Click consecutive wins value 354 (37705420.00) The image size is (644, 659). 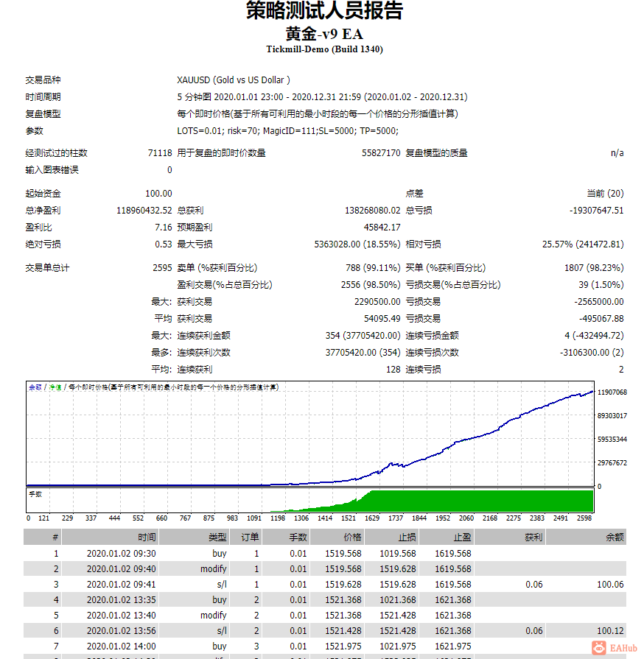[x=363, y=335]
